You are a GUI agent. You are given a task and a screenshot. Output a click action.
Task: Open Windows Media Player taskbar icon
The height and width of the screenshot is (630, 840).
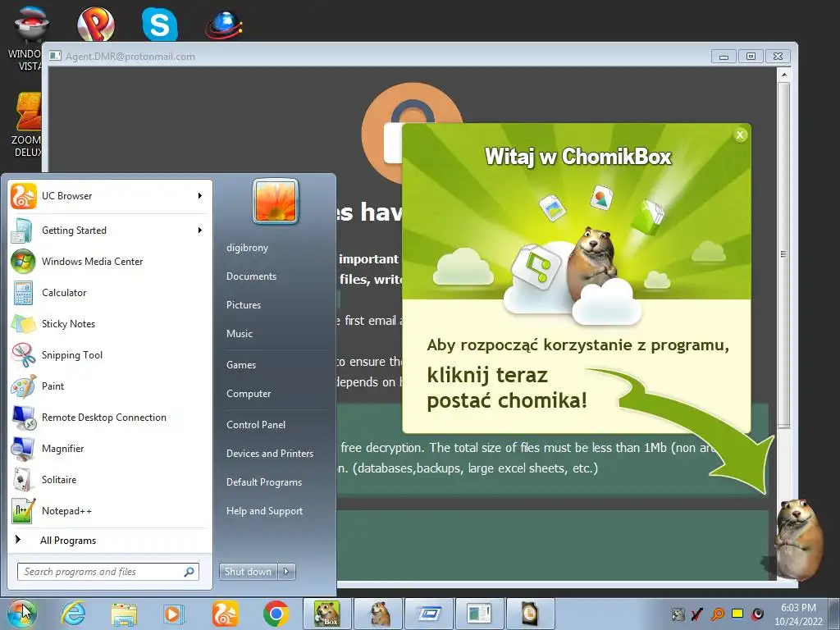coord(173,614)
